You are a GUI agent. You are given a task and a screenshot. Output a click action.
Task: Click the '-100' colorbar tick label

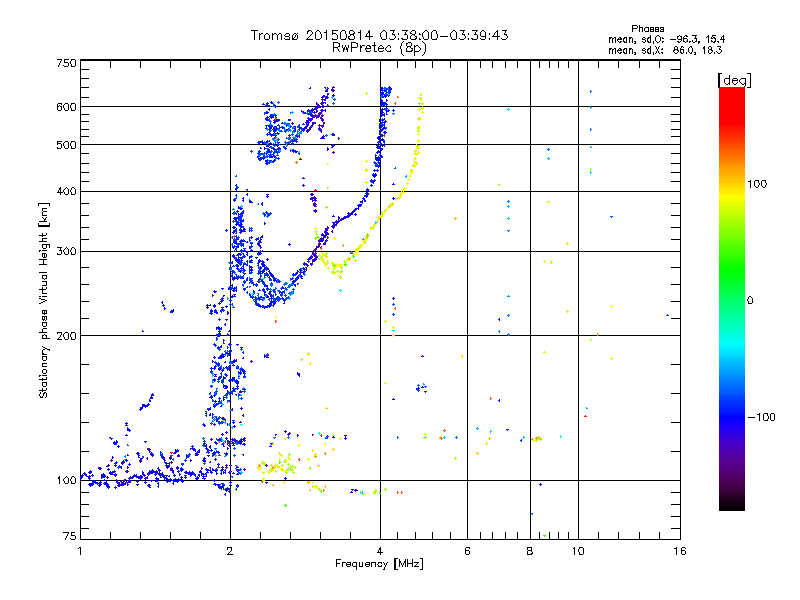click(x=761, y=417)
